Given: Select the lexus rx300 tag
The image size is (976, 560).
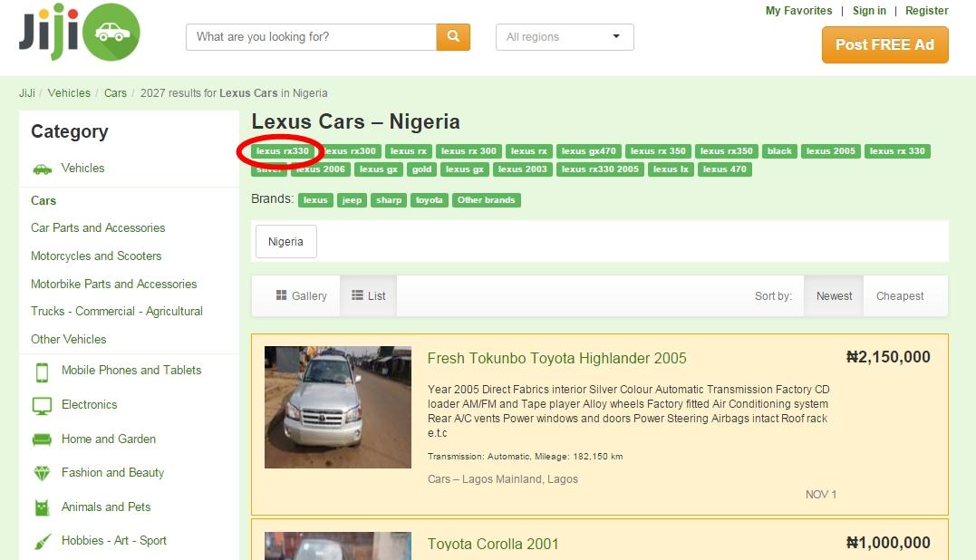Looking at the screenshot, I should coord(350,151).
